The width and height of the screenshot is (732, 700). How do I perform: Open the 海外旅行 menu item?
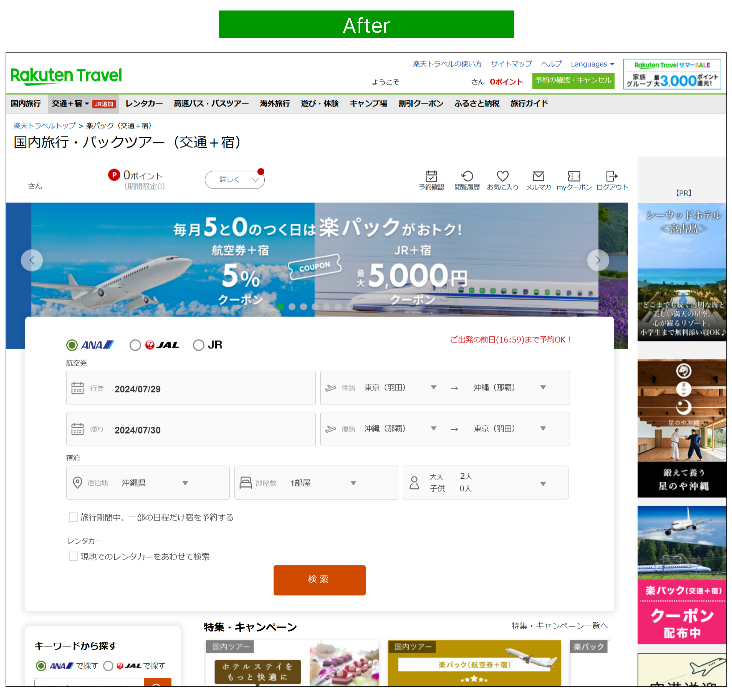275,103
